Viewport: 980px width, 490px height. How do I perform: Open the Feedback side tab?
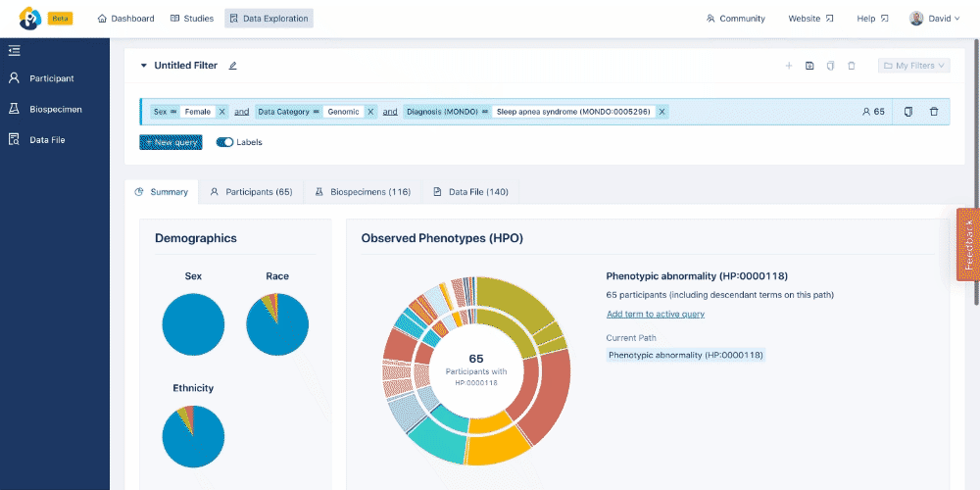[x=968, y=244]
